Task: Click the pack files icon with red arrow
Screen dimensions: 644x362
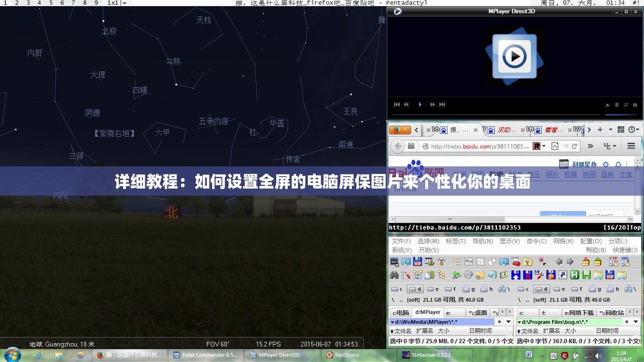Action: click(x=586, y=262)
